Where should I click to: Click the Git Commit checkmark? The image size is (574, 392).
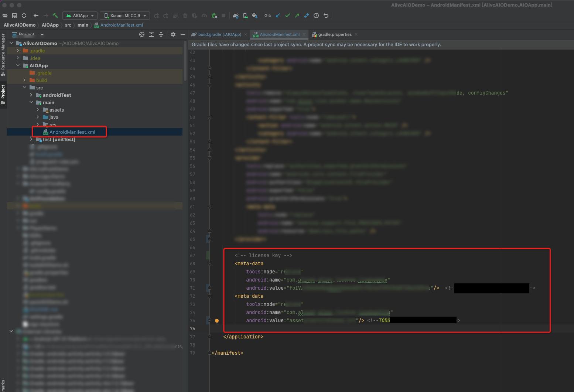coord(287,16)
